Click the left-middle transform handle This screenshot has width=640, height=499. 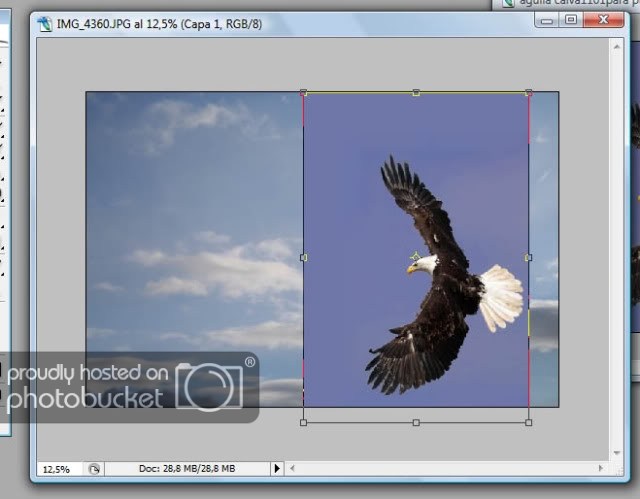tap(303, 257)
